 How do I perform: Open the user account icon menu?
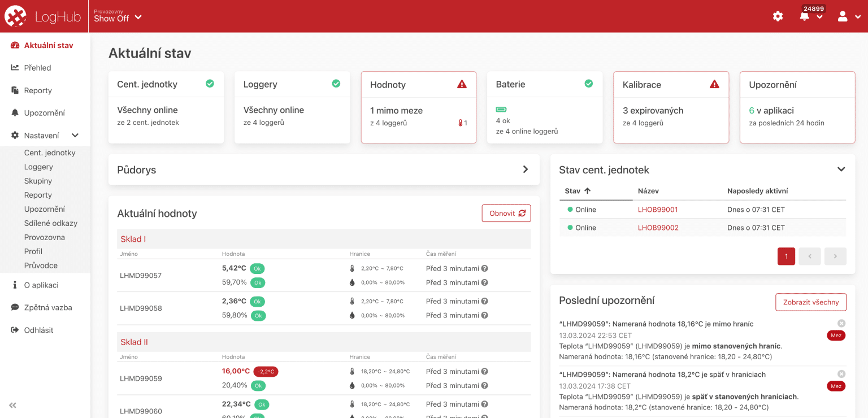tap(843, 16)
